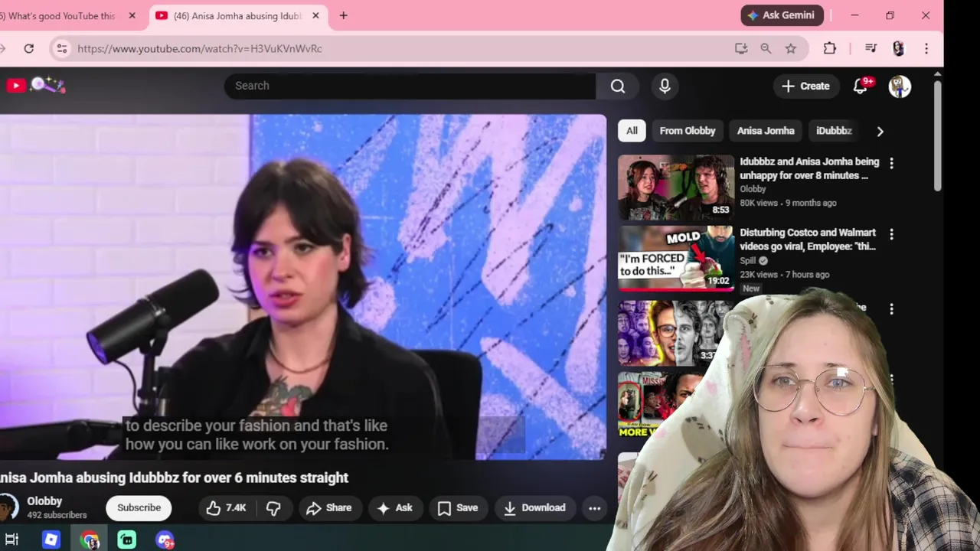980x551 pixels.
Task: Subscribe to the Olobby channel
Action: click(x=139, y=507)
